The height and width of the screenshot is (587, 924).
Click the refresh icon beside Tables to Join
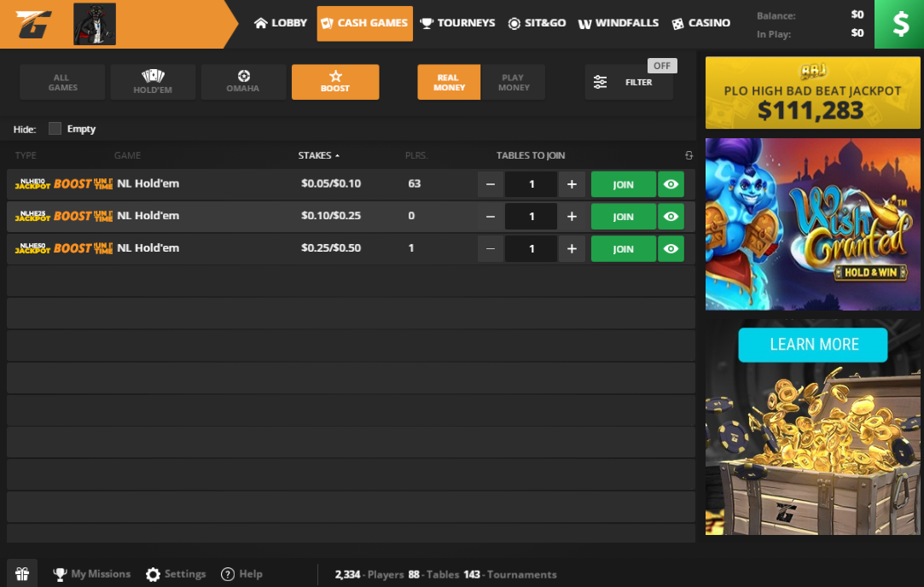pos(689,155)
